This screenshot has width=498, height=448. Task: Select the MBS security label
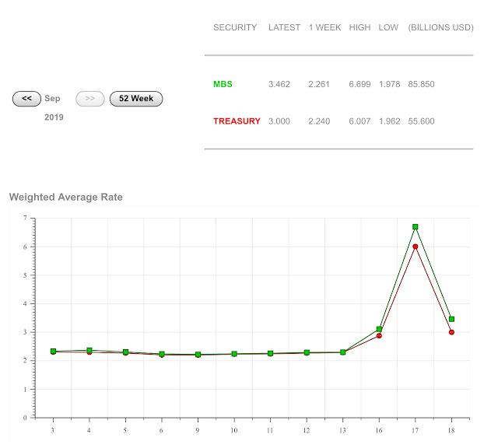[x=223, y=84]
